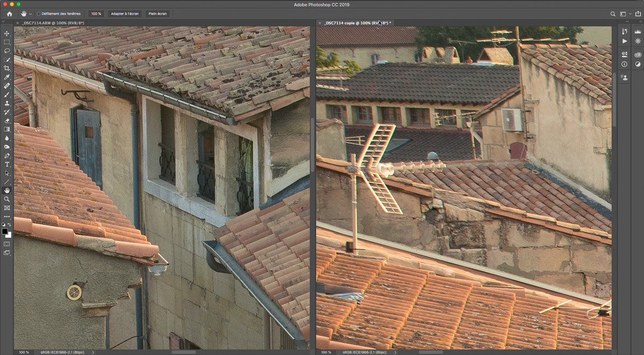644x355 pixels.
Task: Select the Lasso tool
Action: point(7,51)
